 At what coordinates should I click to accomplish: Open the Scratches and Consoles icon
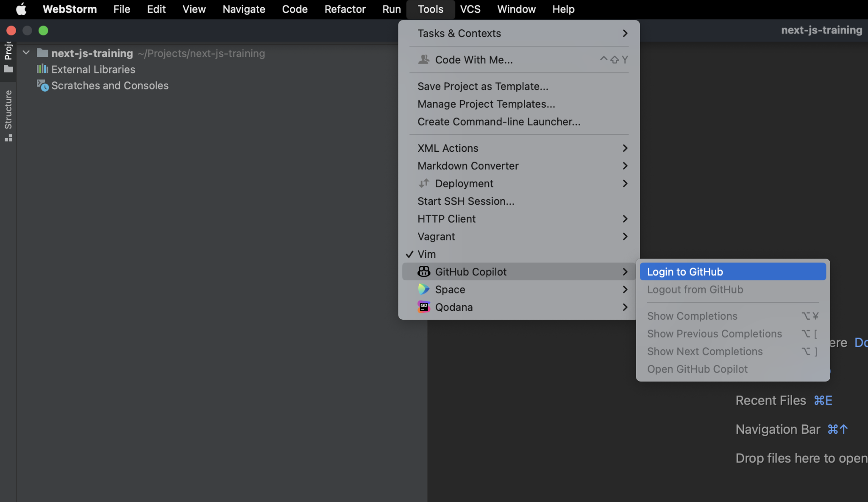pyautogui.click(x=43, y=86)
